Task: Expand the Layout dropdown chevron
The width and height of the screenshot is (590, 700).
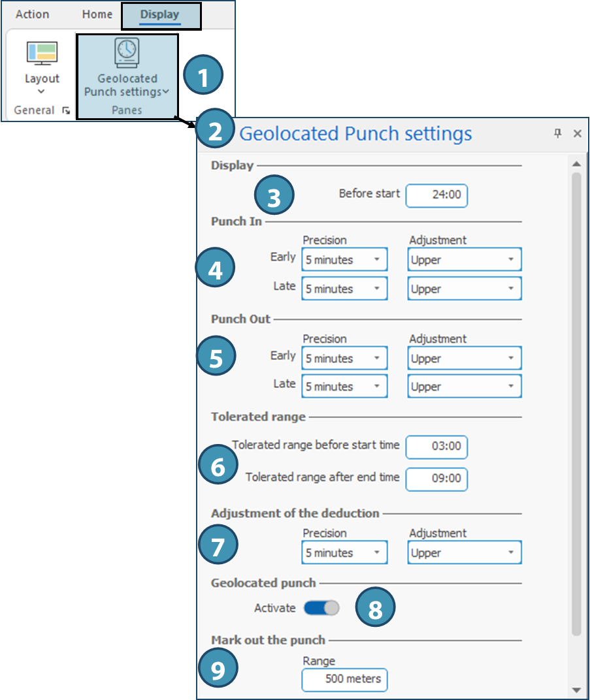Action: [42, 91]
